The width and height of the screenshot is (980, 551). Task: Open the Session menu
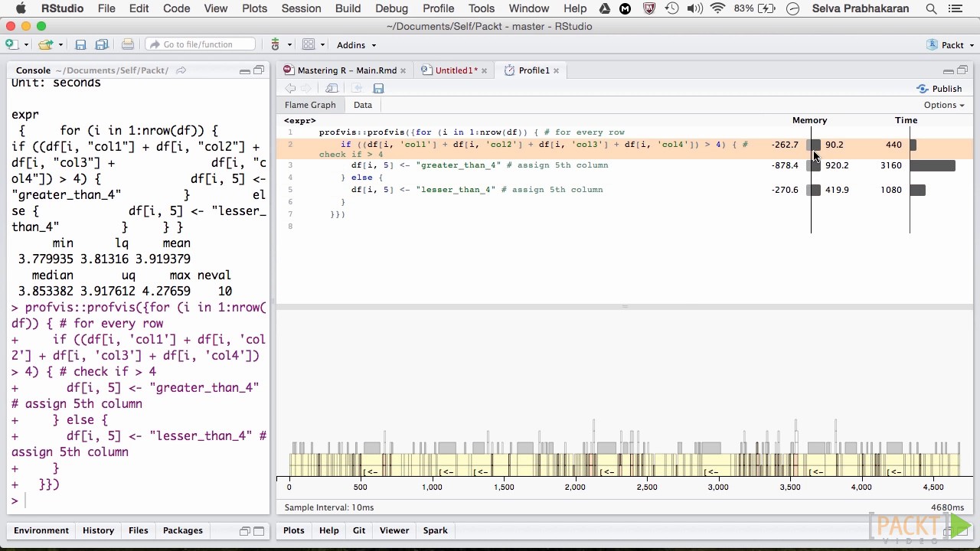coord(301,8)
